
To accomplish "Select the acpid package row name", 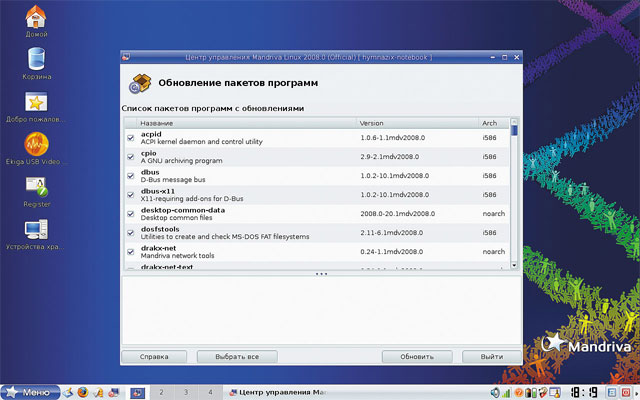I will pyautogui.click(x=151, y=134).
